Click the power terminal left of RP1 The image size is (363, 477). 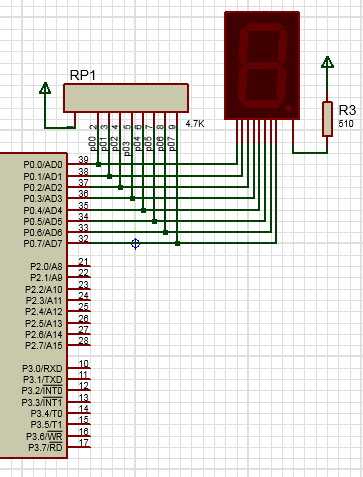(45, 88)
